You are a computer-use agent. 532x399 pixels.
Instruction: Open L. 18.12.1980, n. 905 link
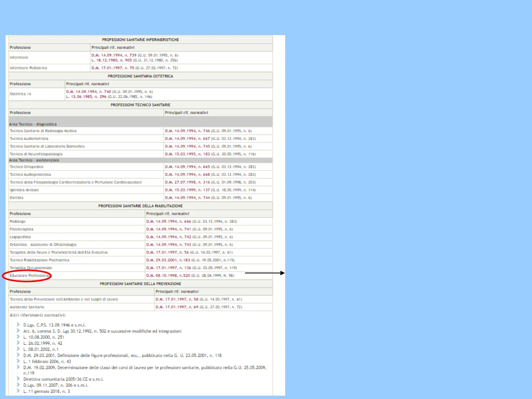(112, 60)
